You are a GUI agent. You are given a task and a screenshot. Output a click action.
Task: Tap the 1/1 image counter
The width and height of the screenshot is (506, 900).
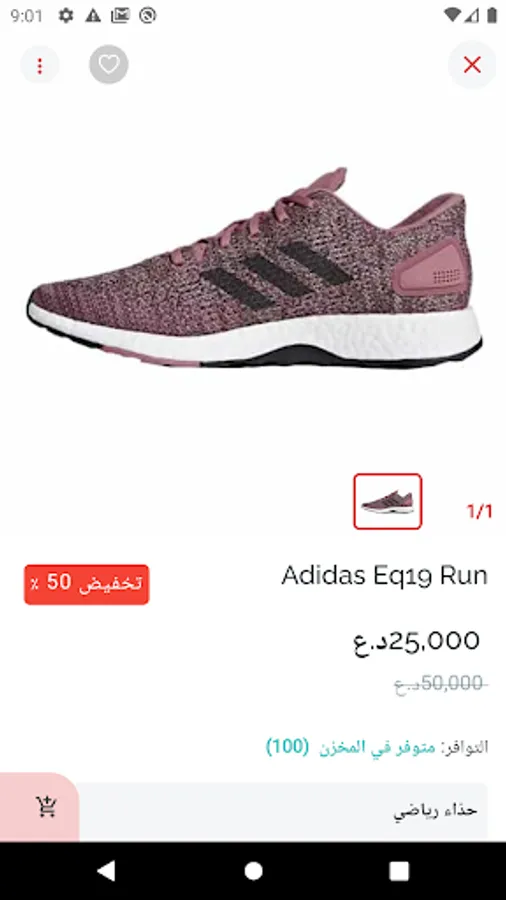[x=480, y=511]
